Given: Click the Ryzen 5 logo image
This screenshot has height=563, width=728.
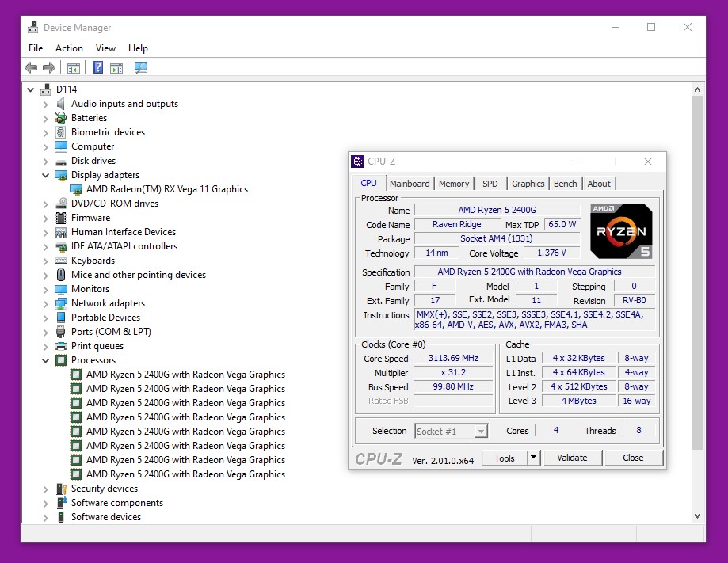Looking at the screenshot, I should [x=621, y=230].
